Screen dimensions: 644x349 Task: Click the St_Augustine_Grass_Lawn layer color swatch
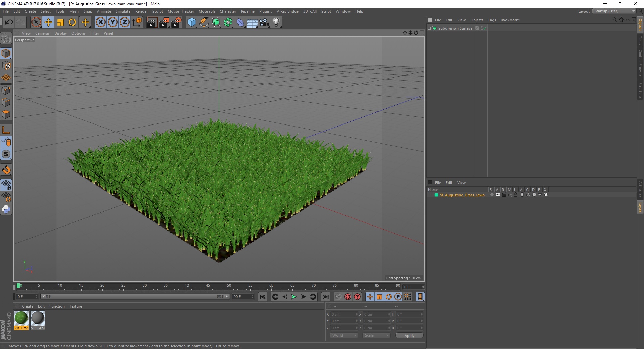(436, 195)
